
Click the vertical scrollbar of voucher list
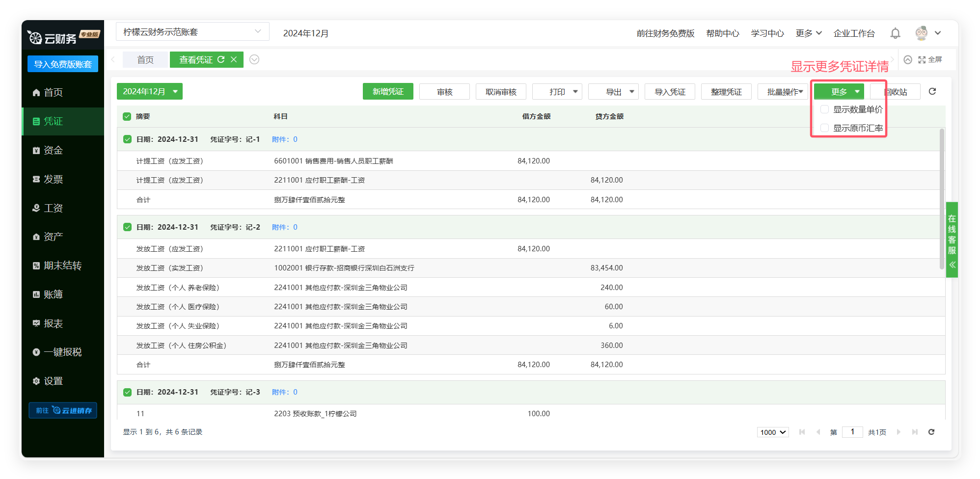coord(942,196)
